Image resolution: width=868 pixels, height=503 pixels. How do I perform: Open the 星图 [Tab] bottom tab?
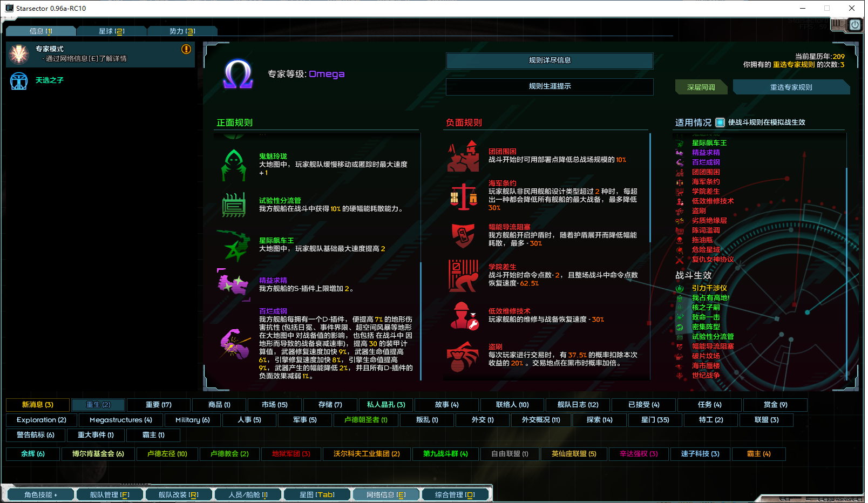tap(317, 494)
